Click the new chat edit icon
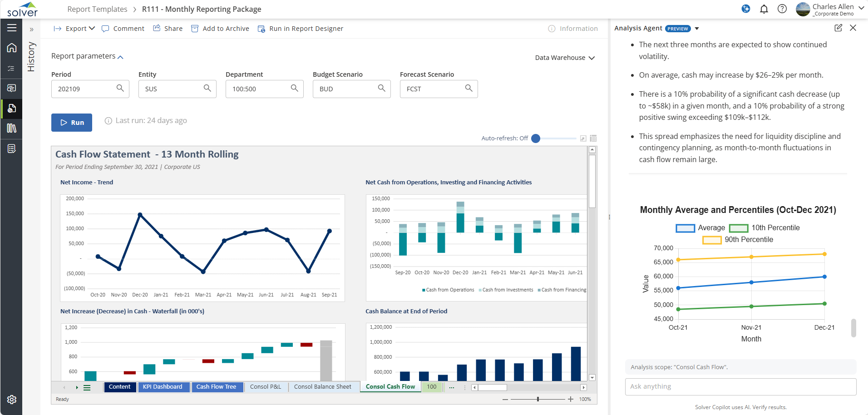Screen dimensions: 868x415 point(838,28)
